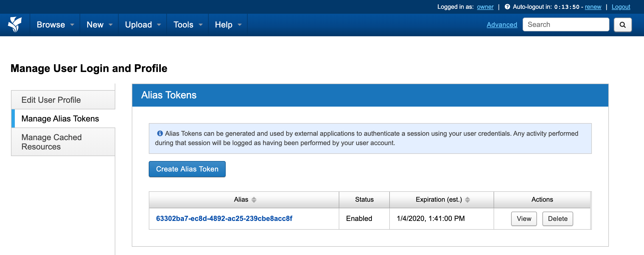Switch to Manage Cached Resources tab
The width and height of the screenshot is (644, 255).
pyautogui.click(x=63, y=142)
